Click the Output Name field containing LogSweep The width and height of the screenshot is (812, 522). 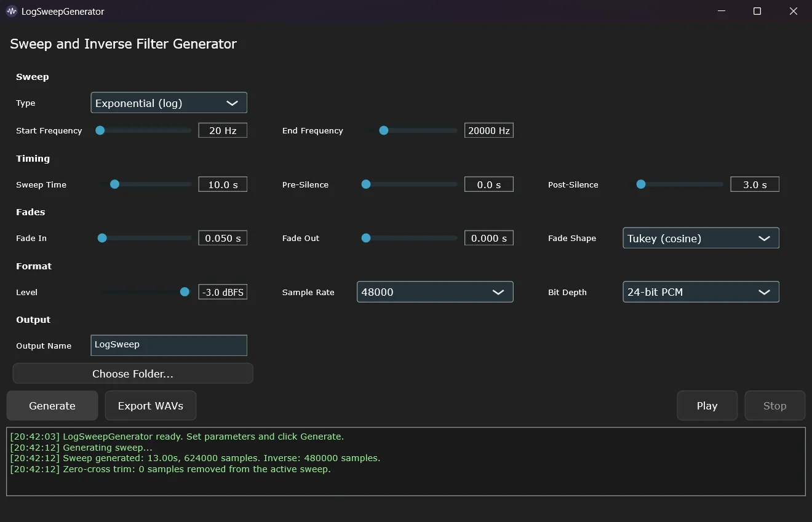click(169, 345)
